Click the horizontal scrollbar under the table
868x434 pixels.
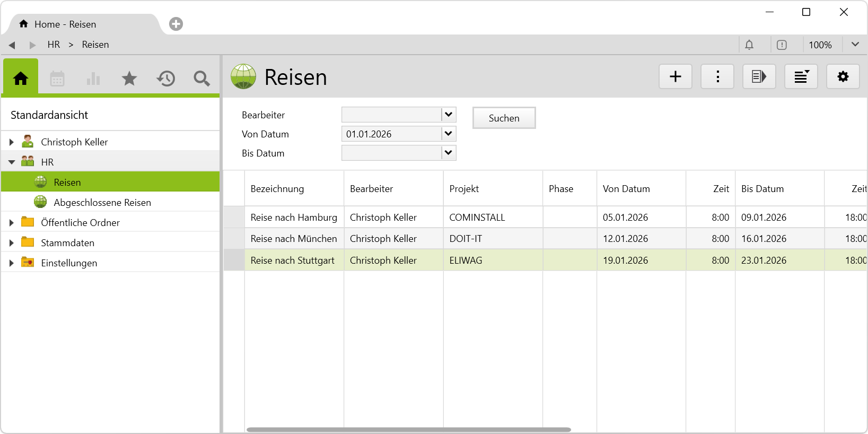408,430
